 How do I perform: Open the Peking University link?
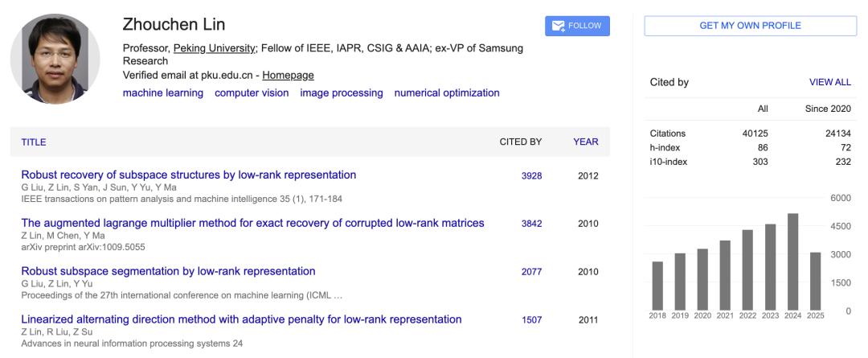tap(215, 48)
